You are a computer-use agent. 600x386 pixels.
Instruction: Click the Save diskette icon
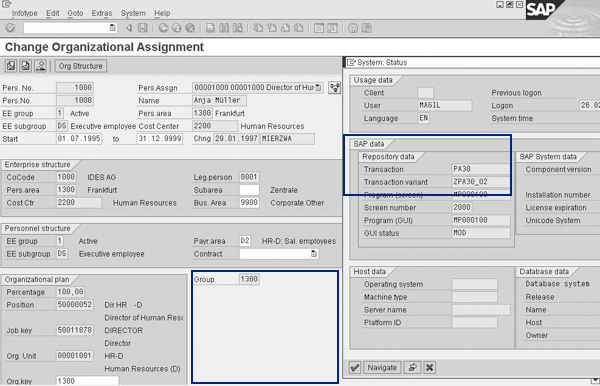point(142,28)
